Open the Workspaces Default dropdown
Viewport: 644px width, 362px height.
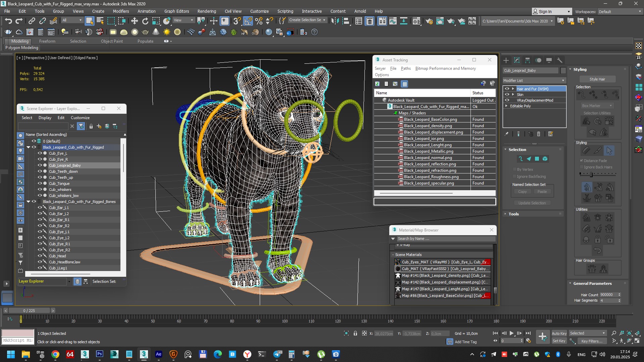[x=620, y=12]
